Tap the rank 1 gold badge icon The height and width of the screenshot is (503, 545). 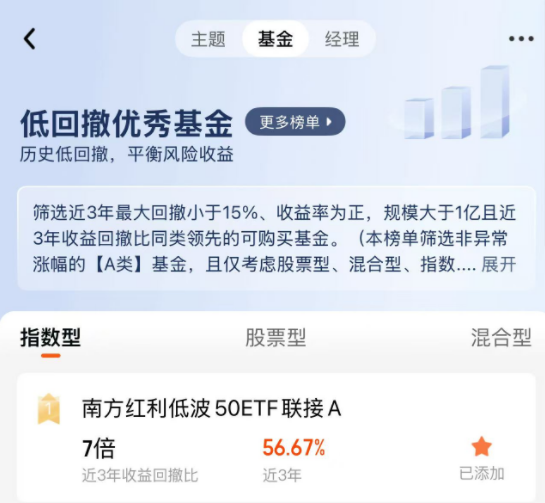[x=49, y=409]
